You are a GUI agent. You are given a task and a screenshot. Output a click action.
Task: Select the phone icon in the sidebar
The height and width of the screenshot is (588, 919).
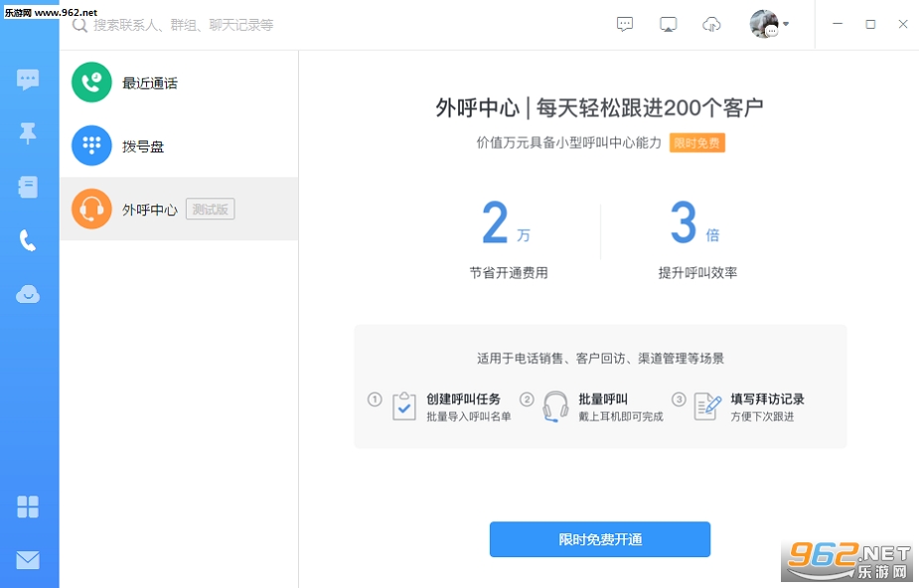[28, 240]
